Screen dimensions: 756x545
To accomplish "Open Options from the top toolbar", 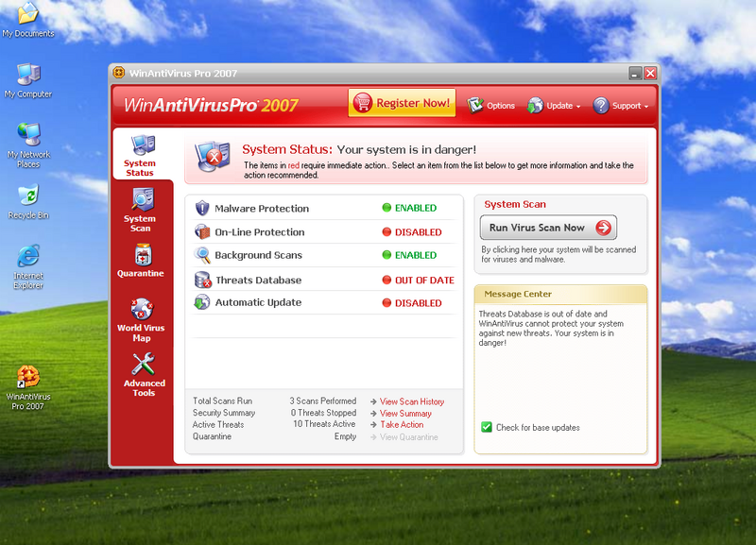I will (490, 105).
